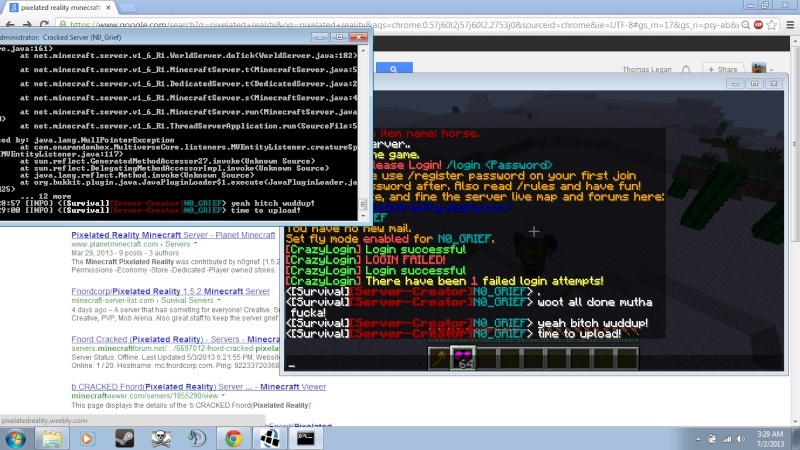The image size is (800, 450).
Task: Click "There have been 1 failed login attempts!" message
Action: pos(444,281)
